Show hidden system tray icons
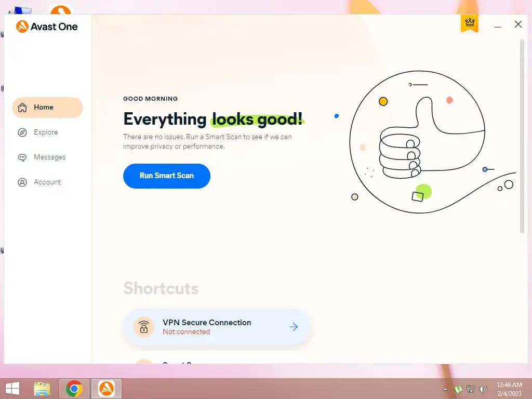Image resolution: width=532 pixels, height=399 pixels. click(x=445, y=389)
